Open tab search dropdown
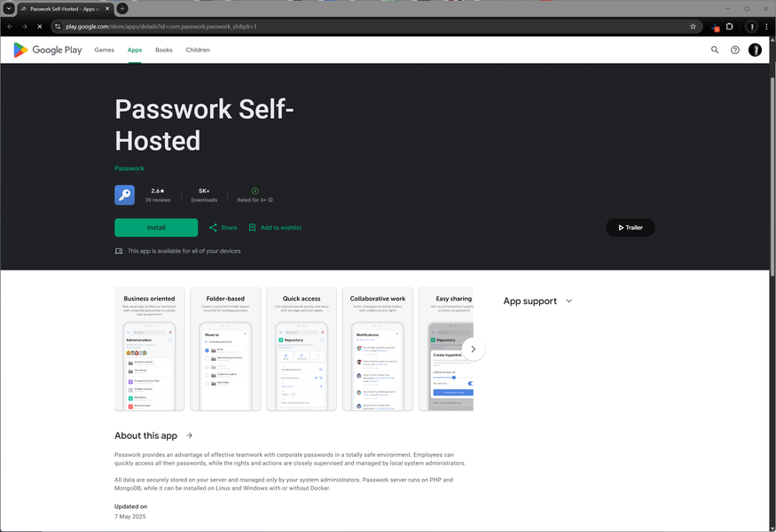776x532 pixels. coord(8,8)
